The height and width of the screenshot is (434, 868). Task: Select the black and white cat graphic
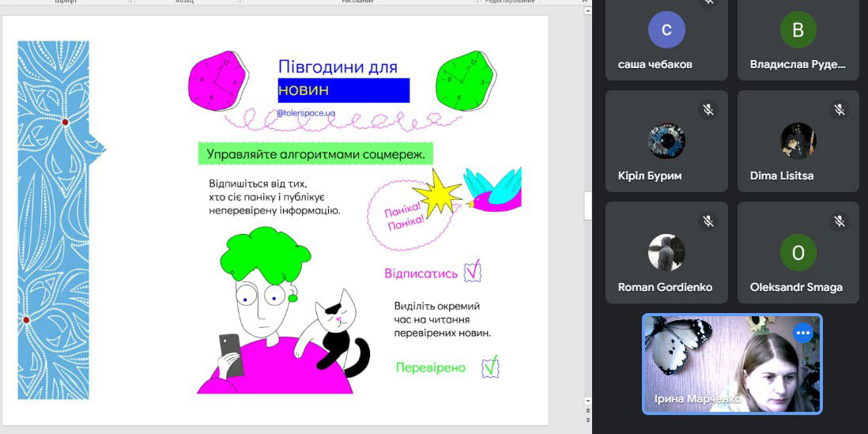tap(332, 334)
